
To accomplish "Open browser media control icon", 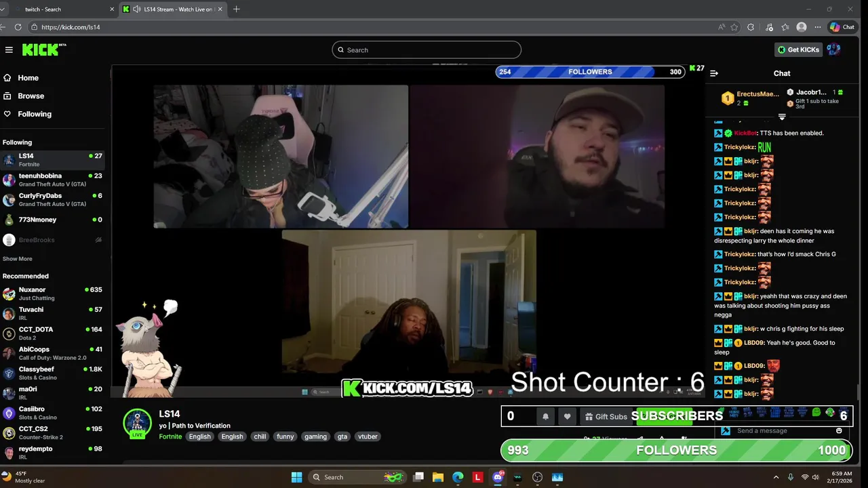I will (x=769, y=27).
